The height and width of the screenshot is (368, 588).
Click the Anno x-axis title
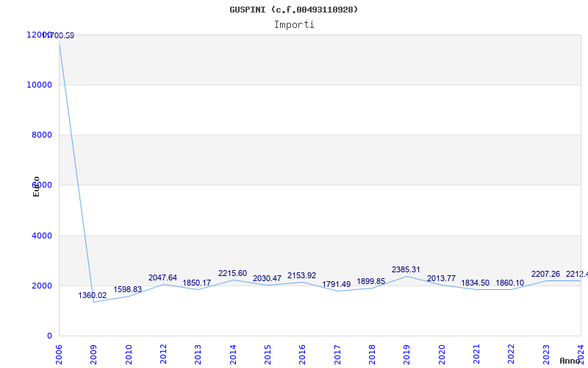[569, 361]
